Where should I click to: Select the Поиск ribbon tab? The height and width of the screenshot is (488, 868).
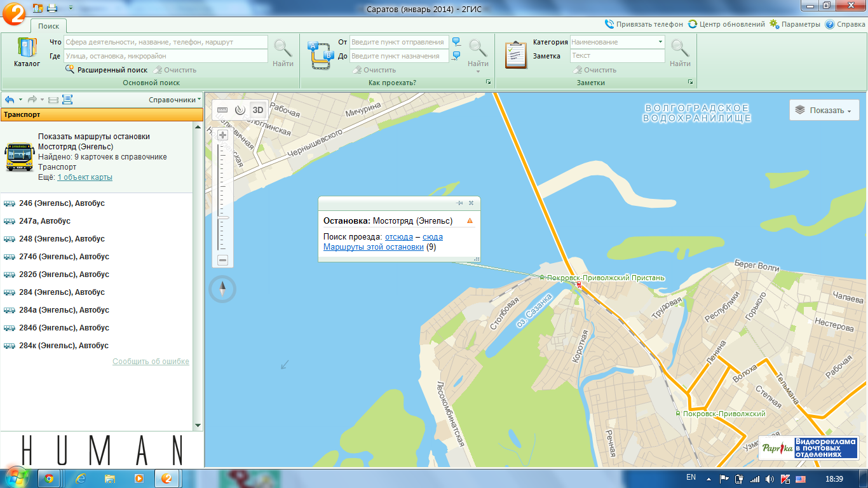[x=48, y=26]
